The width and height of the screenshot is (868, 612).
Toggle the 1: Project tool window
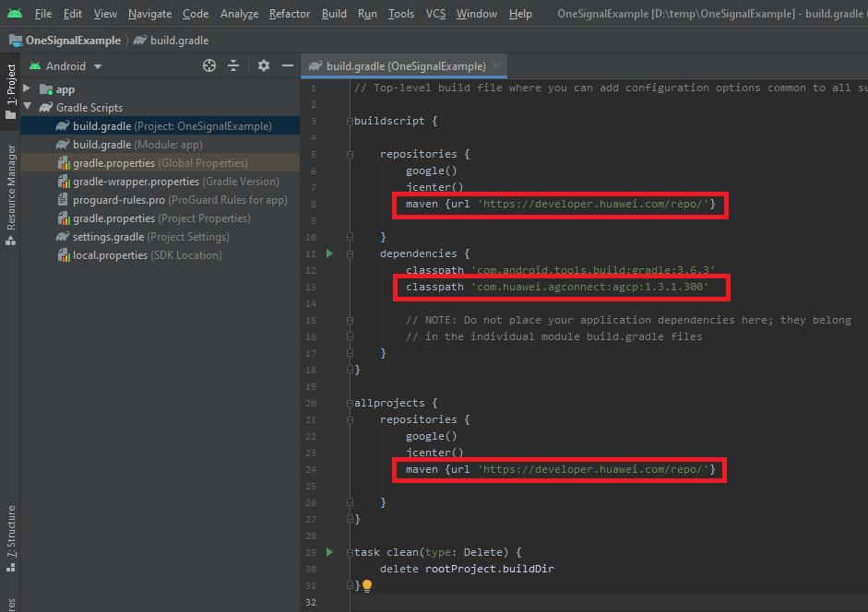pos(10,90)
